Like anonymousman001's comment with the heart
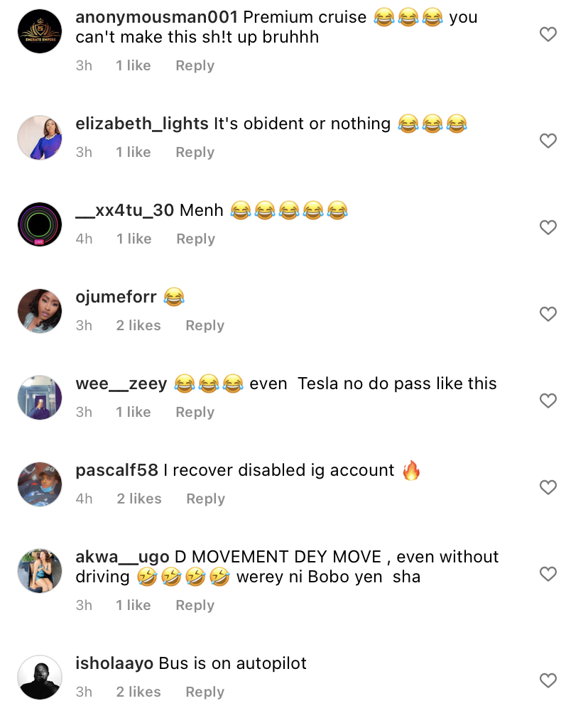The height and width of the screenshot is (713, 588). 548,34
